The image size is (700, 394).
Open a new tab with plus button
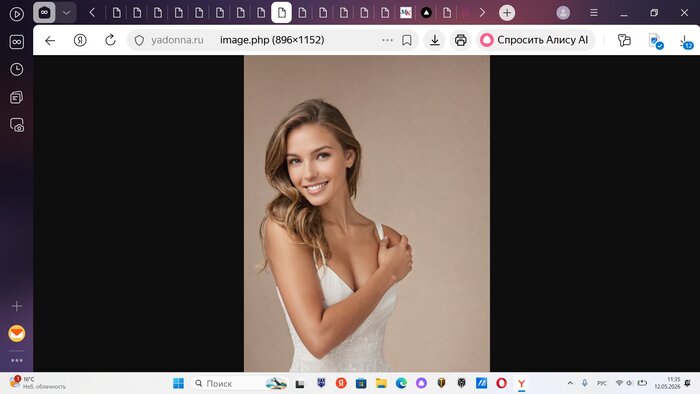(507, 13)
